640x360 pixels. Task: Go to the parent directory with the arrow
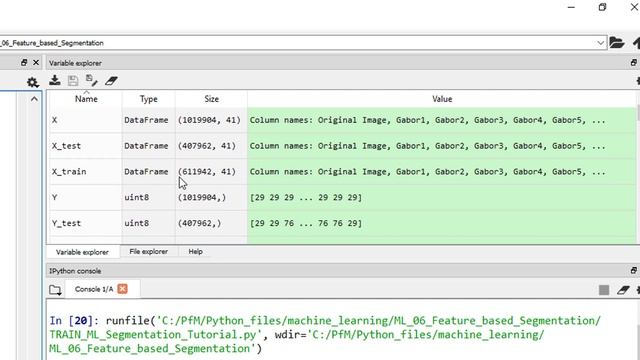click(x=636, y=42)
